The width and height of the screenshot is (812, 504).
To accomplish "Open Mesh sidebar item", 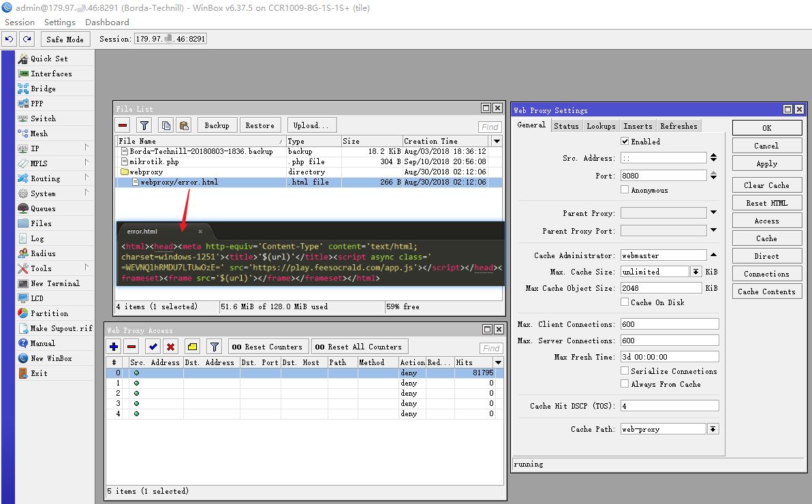I will coord(39,133).
